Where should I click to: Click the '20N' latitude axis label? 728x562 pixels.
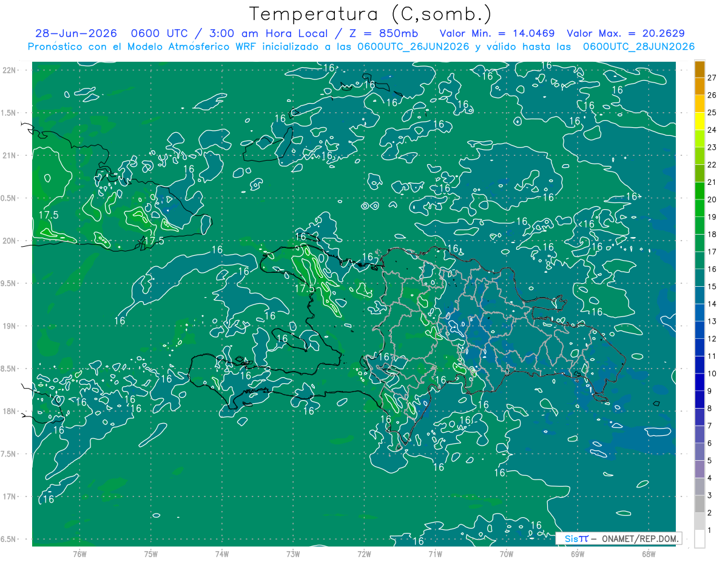(x=8, y=241)
